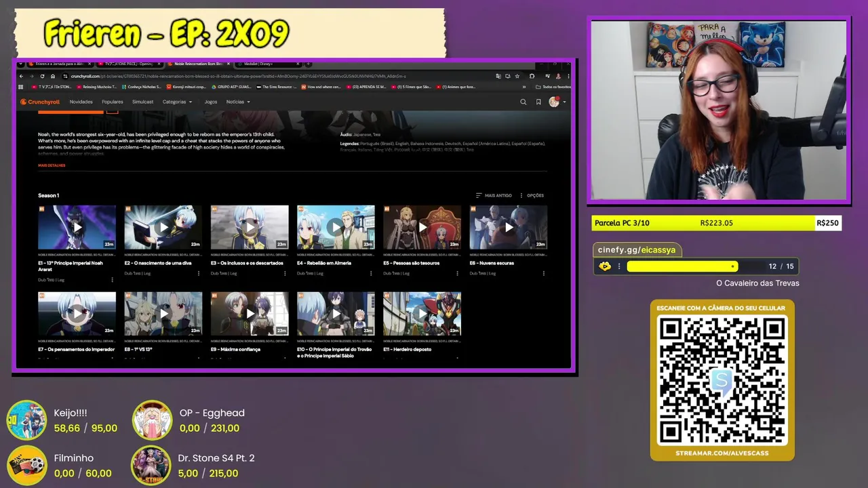Open the APRENDA SE M... bookmark
The width and height of the screenshot is (868, 488).
coord(366,87)
